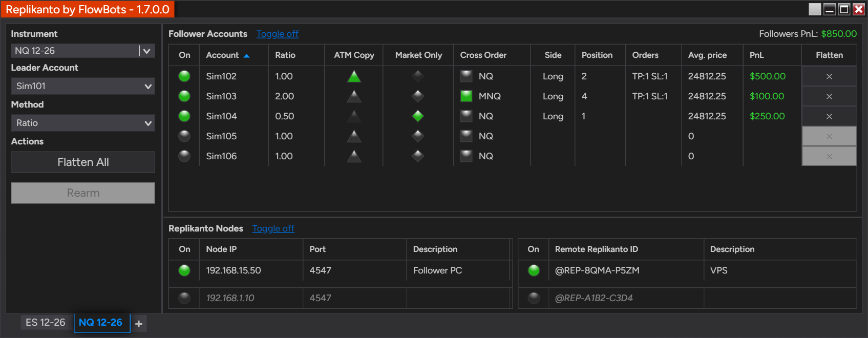868x338 pixels.
Task: Turn off follower account Sim103
Action: click(x=184, y=96)
